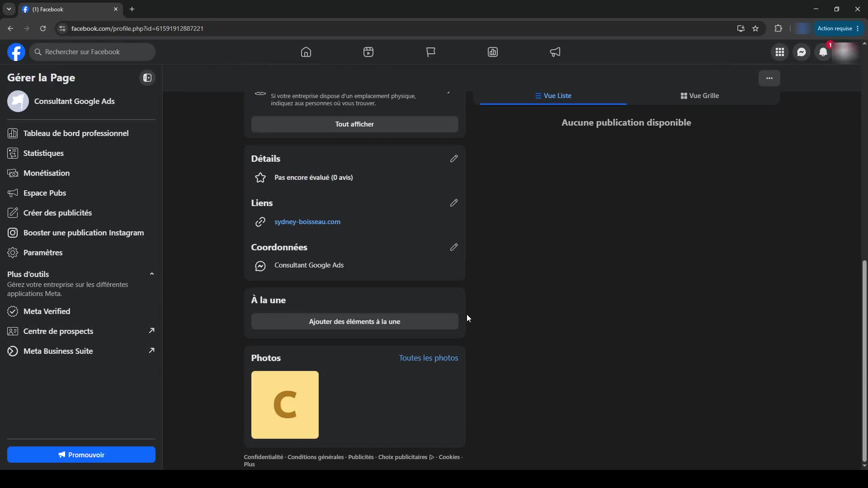
Task: Edit the Détails section pencil
Action: pyautogui.click(x=454, y=159)
